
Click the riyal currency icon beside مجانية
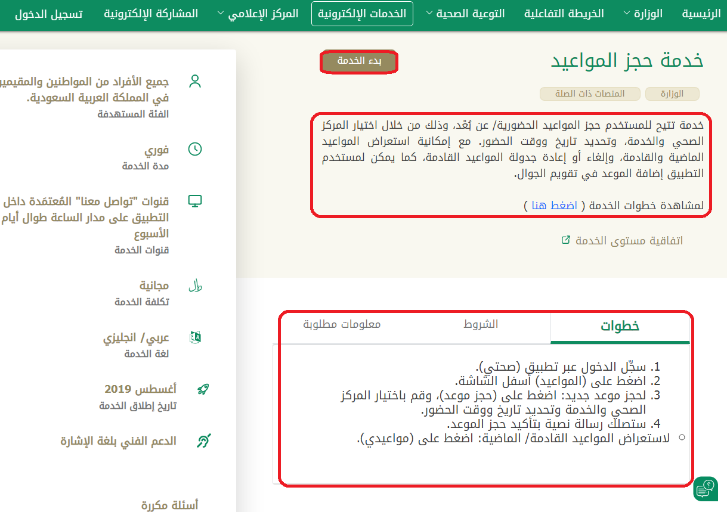point(195,286)
